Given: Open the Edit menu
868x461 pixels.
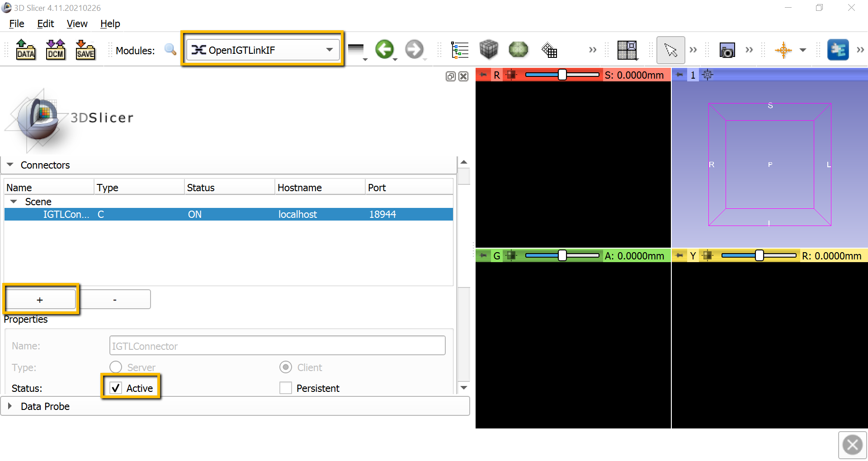Looking at the screenshot, I should [46, 24].
